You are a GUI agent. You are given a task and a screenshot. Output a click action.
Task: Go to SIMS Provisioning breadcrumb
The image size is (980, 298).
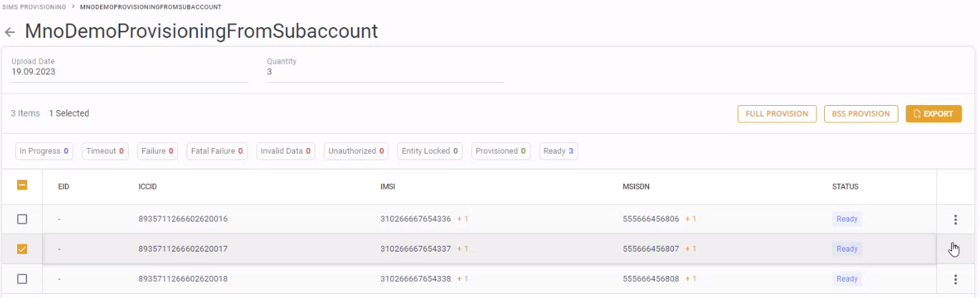pos(34,7)
